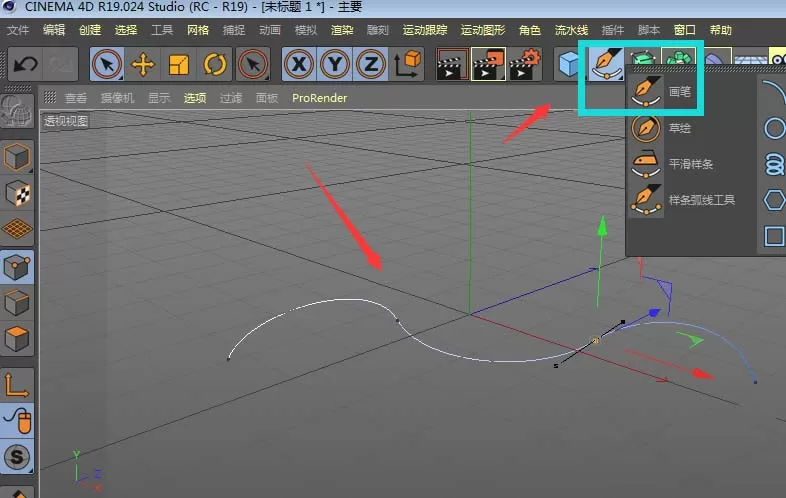Pick the helix spline primitive icon

coord(774,164)
